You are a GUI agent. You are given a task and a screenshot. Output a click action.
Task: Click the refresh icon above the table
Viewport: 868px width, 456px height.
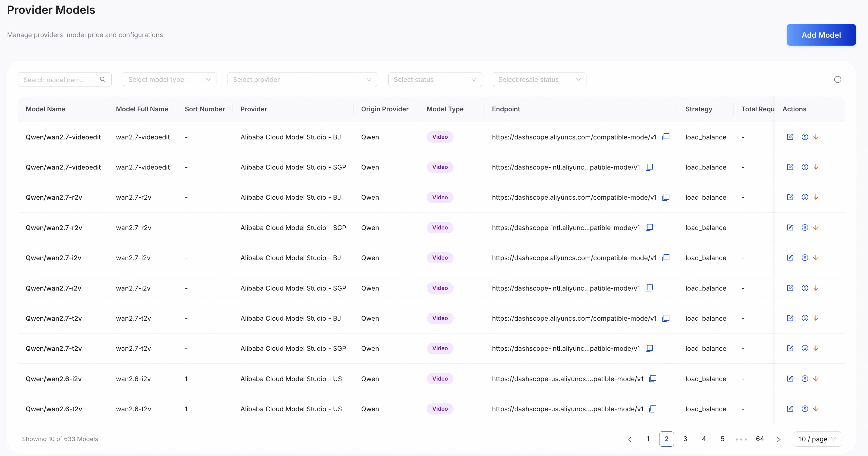(837, 80)
